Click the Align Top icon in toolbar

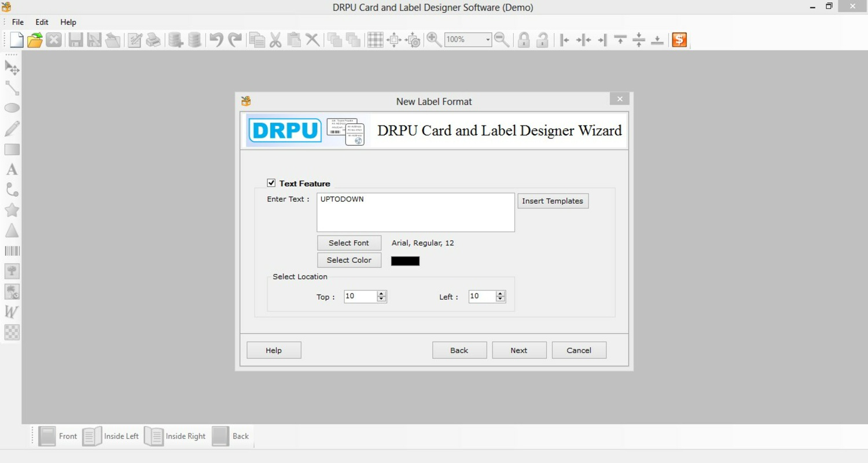620,39
